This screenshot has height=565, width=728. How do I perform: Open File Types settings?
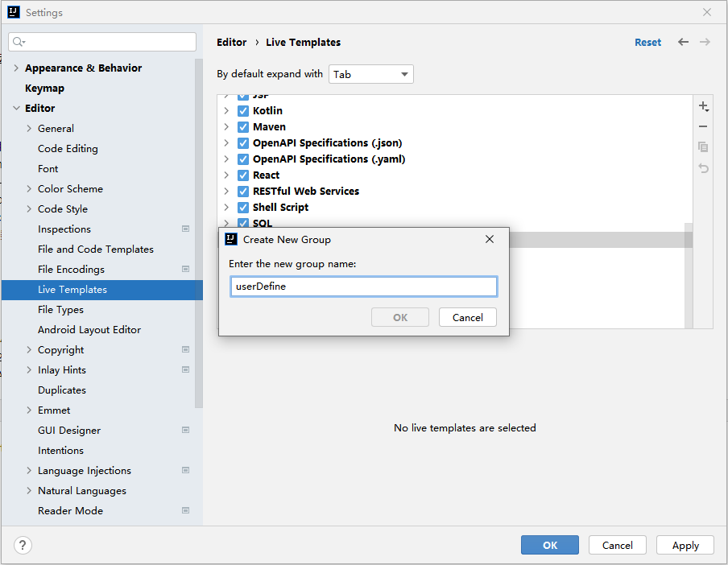pyautogui.click(x=61, y=309)
